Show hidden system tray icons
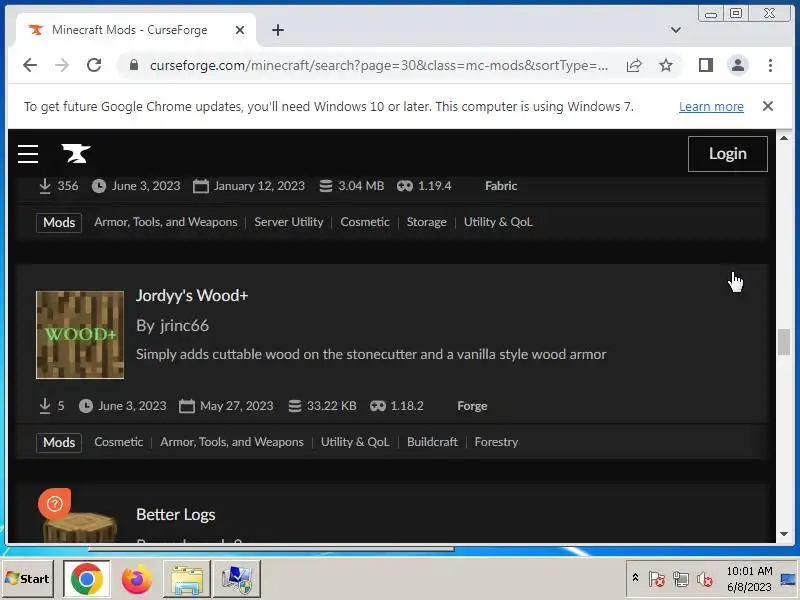Viewport: 800px width, 600px height. point(635,578)
